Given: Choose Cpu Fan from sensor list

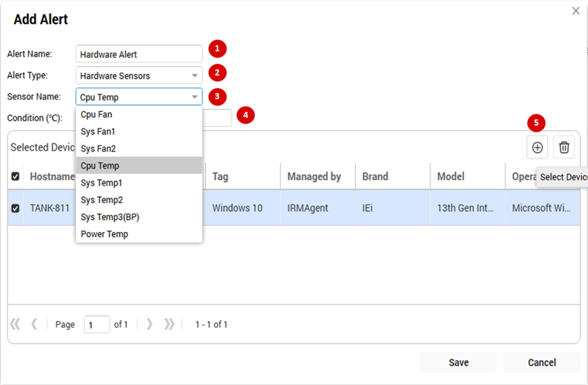Looking at the screenshot, I should 139,115.
